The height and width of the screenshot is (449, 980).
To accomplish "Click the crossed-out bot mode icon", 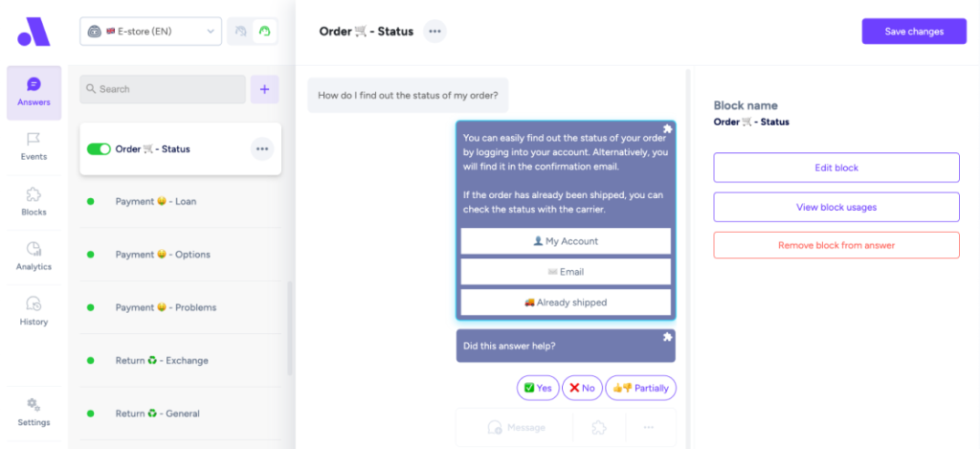I will pyautogui.click(x=240, y=32).
